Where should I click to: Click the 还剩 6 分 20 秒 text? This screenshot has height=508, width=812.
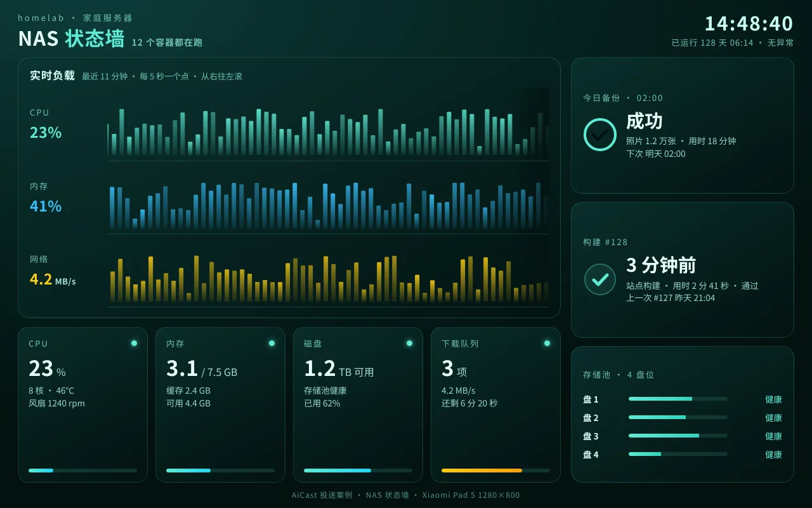469,403
